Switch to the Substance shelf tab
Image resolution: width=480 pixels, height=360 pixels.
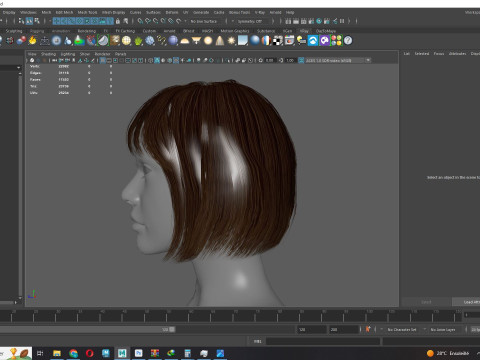pos(266,31)
